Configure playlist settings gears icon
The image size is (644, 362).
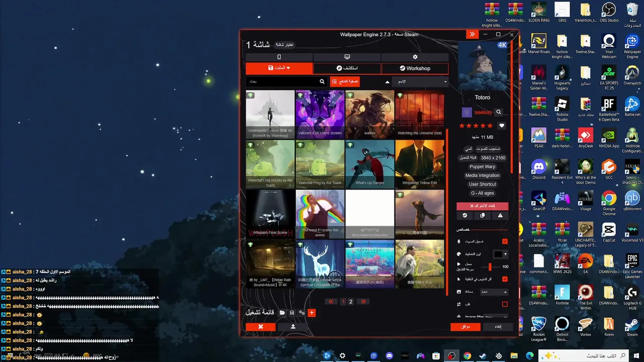[x=302, y=313]
